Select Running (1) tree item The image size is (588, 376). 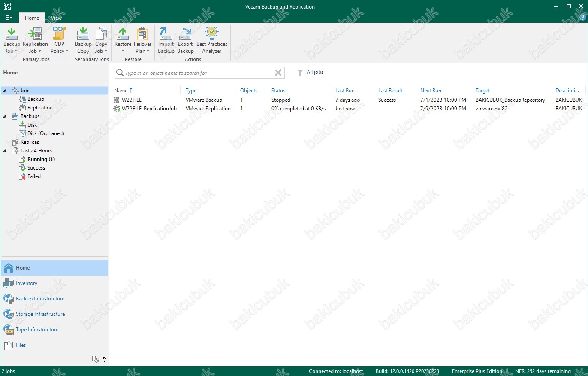tap(41, 159)
